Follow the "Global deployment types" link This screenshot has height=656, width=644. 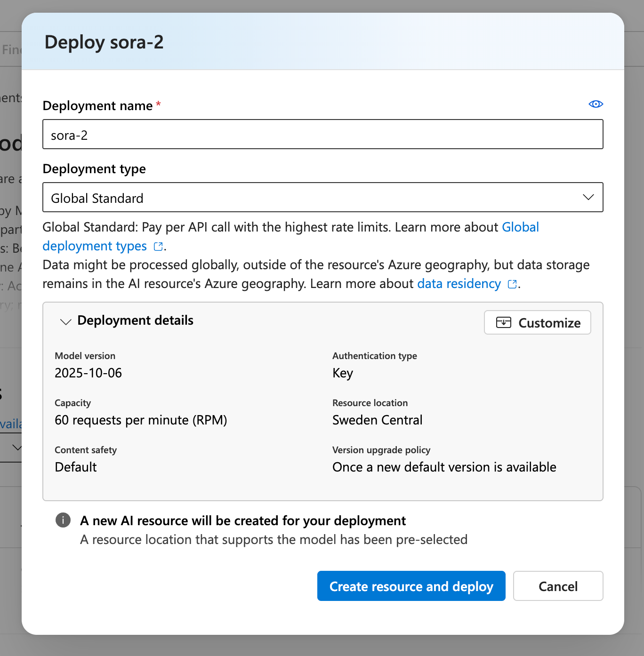pyautogui.click(x=94, y=246)
